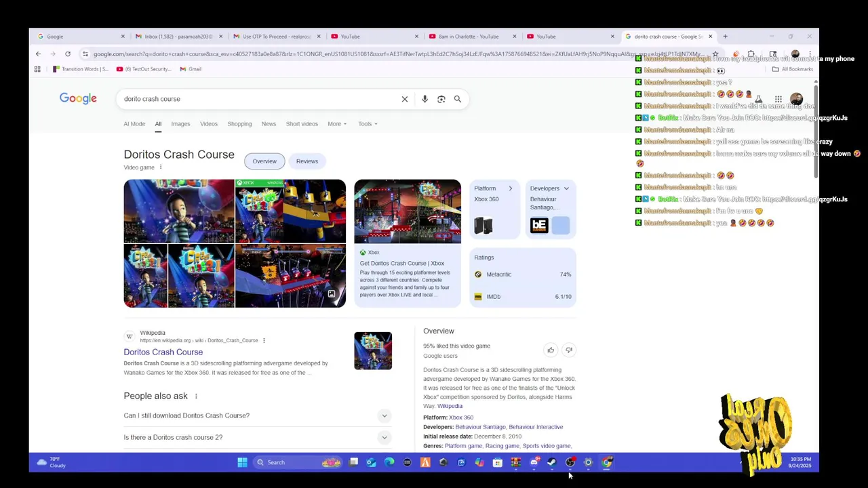Click the Wikipedia result game thumbnail

[x=373, y=350]
